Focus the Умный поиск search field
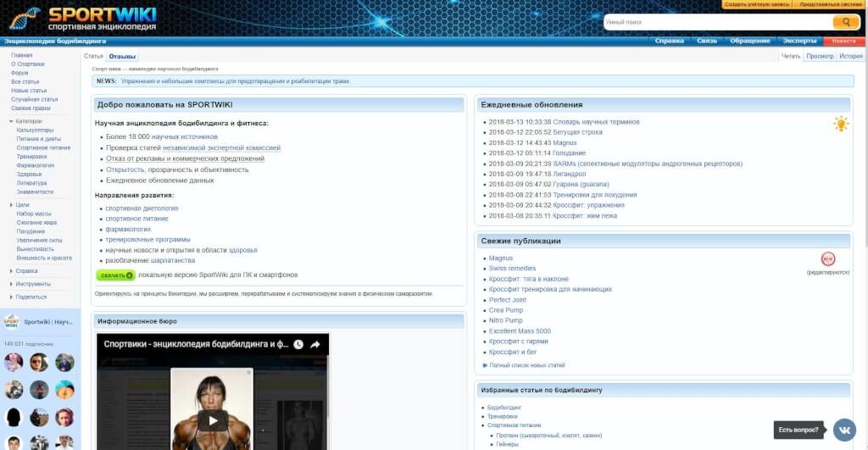The height and width of the screenshot is (450, 868). [x=718, y=22]
